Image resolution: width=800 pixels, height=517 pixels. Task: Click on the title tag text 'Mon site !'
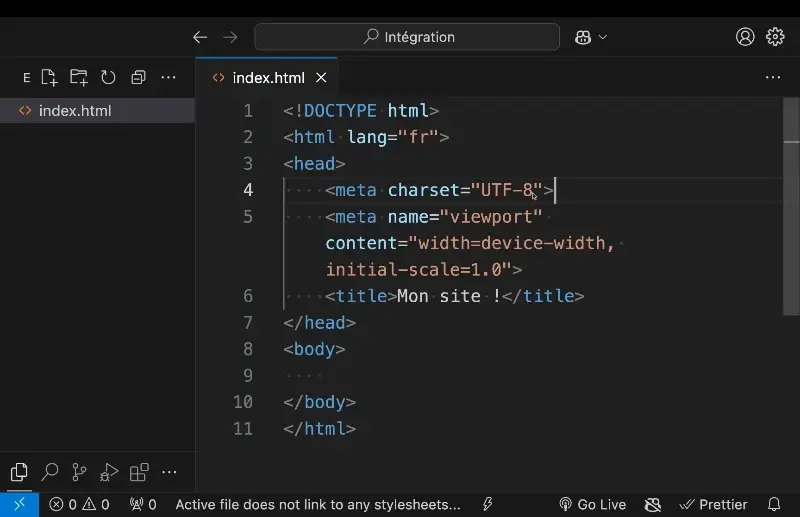448,296
